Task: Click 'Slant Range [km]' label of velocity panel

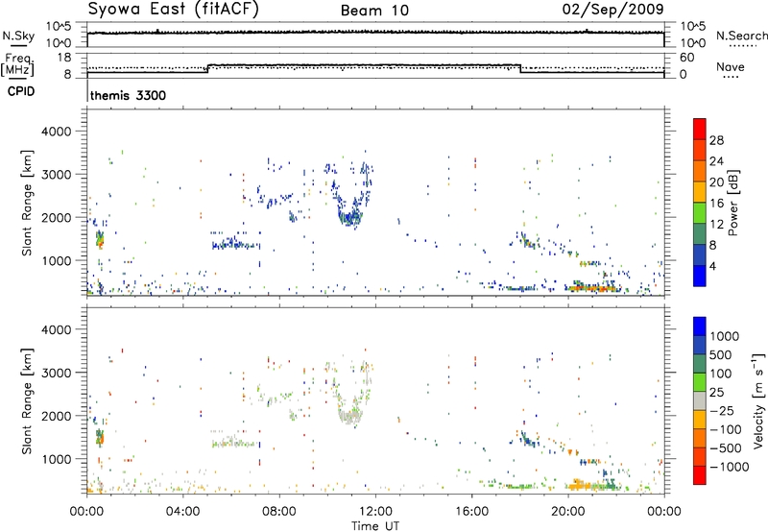Action: pyautogui.click(x=27, y=400)
